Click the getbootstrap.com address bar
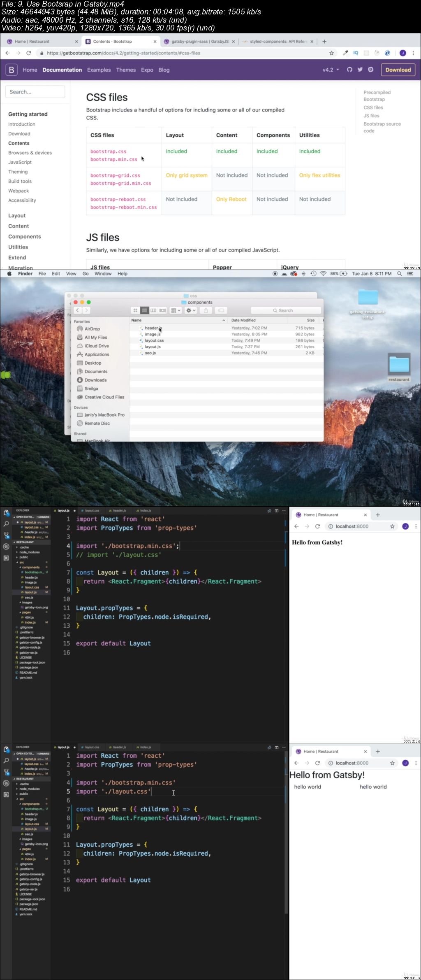Image resolution: width=421 pixels, height=980 pixels. coord(185,53)
